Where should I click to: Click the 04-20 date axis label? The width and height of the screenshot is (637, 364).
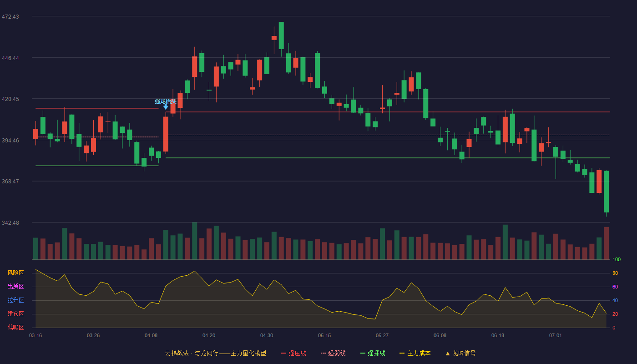click(209, 335)
